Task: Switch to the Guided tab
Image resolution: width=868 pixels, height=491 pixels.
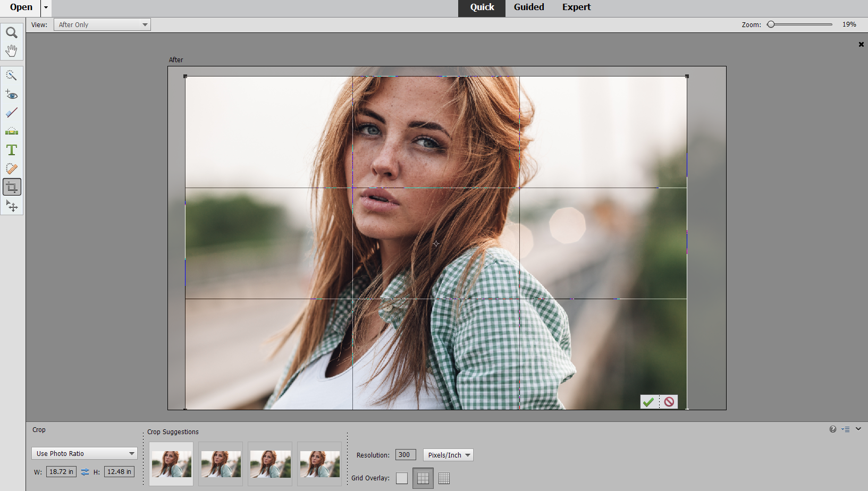Action: pyautogui.click(x=528, y=7)
